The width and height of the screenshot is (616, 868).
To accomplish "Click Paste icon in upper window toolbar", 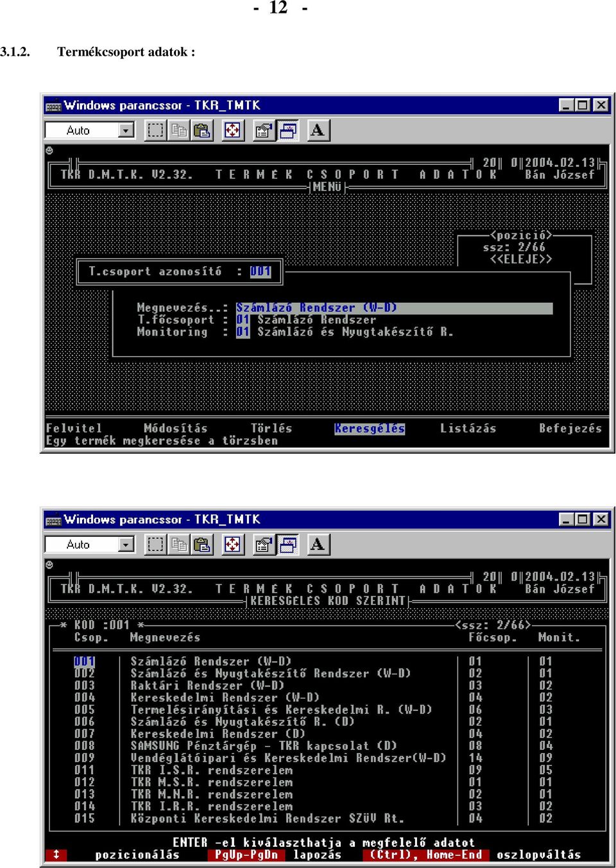I will [x=202, y=130].
